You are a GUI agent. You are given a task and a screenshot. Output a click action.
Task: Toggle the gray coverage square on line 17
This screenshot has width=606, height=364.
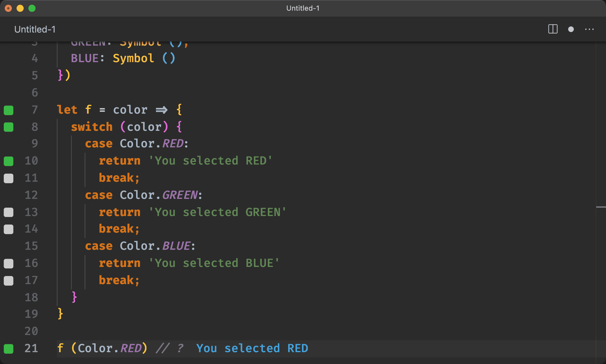(9, 281)
